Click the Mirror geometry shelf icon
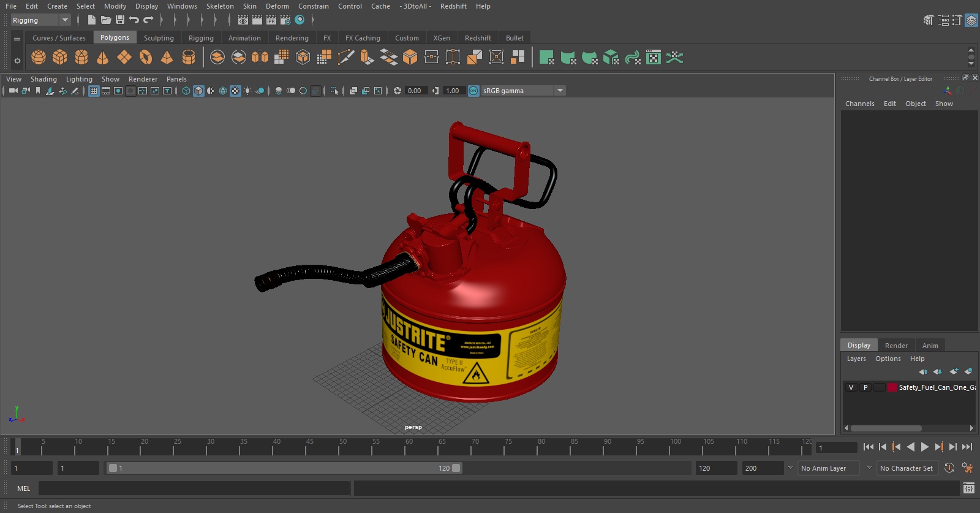This screenshot has height=513, width=980. point(260,58)
